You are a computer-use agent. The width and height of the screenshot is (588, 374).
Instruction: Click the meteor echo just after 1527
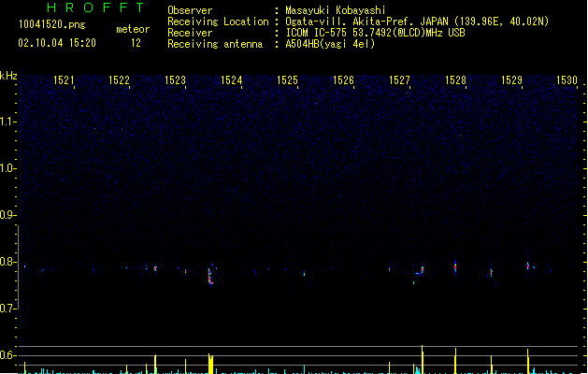[x=423, y=270]
